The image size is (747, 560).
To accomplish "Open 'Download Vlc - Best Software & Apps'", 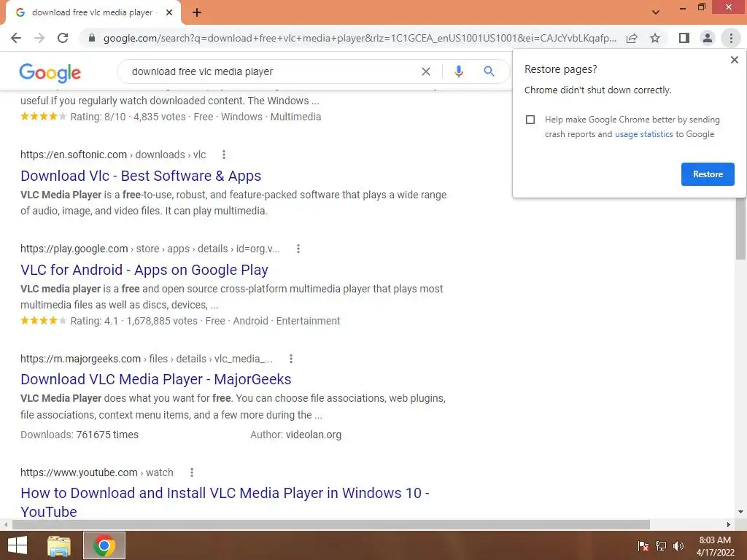I will 141,176.
